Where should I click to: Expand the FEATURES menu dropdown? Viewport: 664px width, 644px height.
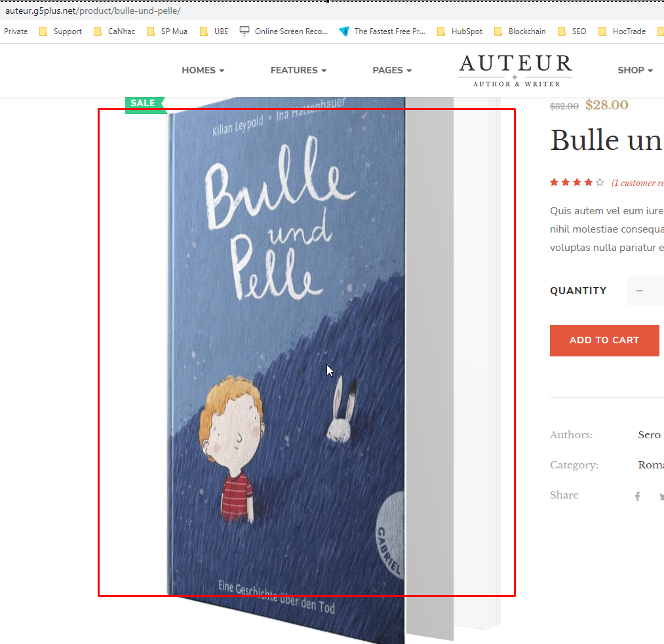298,70
